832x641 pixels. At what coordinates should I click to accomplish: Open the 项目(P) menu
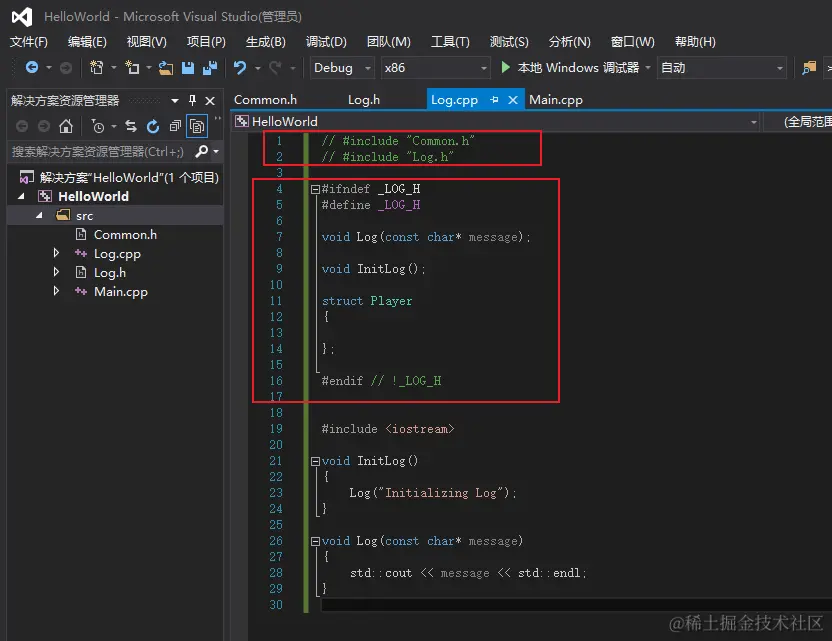[x=206, y=42]
